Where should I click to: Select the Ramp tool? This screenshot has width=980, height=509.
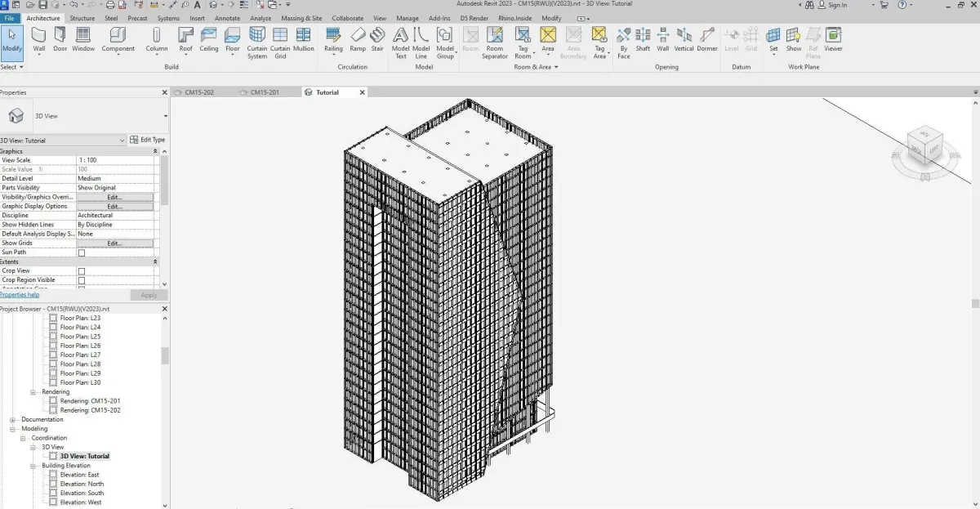(x=358, y=40)
